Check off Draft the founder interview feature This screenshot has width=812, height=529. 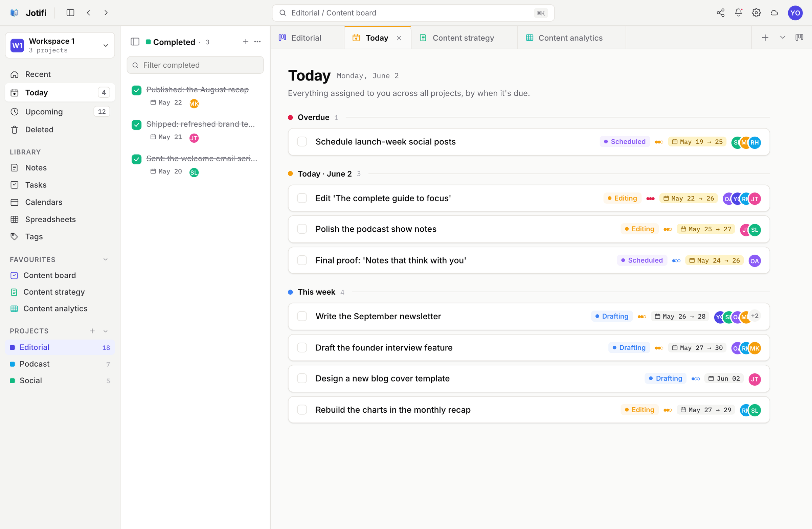(302, 348)
